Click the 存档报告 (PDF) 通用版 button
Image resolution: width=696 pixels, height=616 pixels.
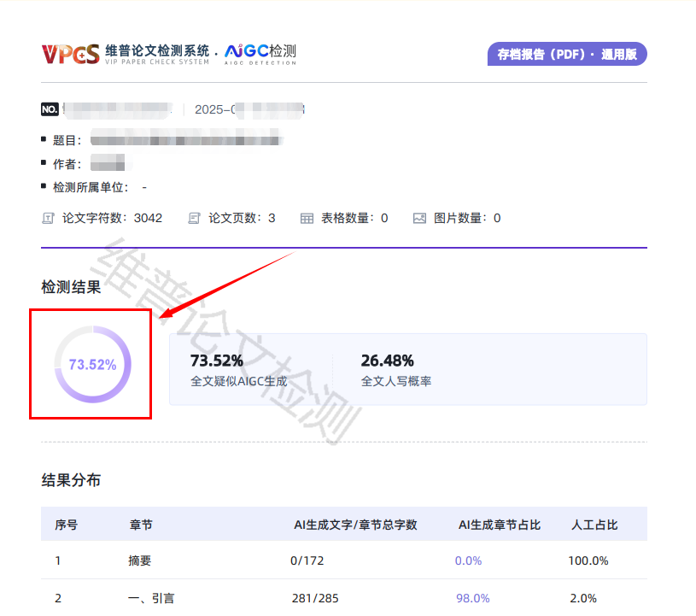coord(567,54)
